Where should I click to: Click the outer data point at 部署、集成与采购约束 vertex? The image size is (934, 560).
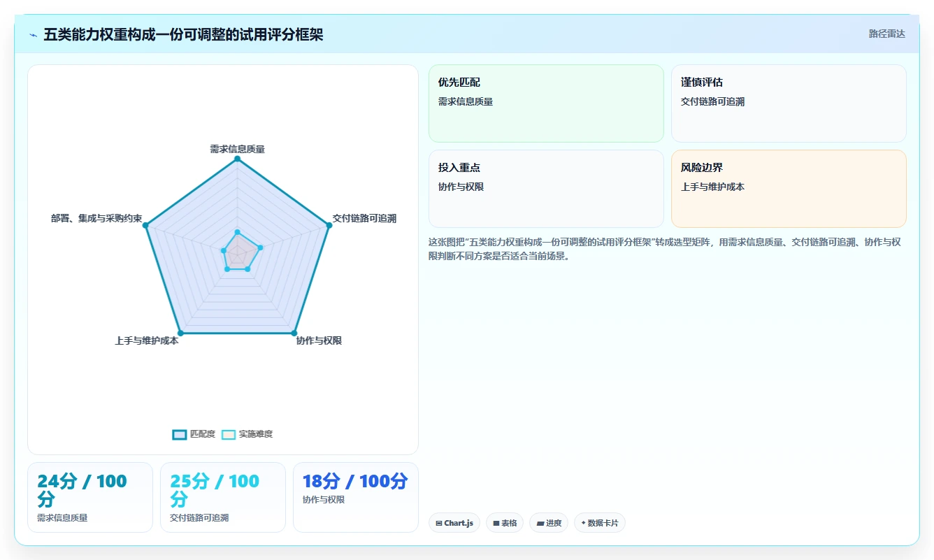pyautogui.click(x=145, y=225)
